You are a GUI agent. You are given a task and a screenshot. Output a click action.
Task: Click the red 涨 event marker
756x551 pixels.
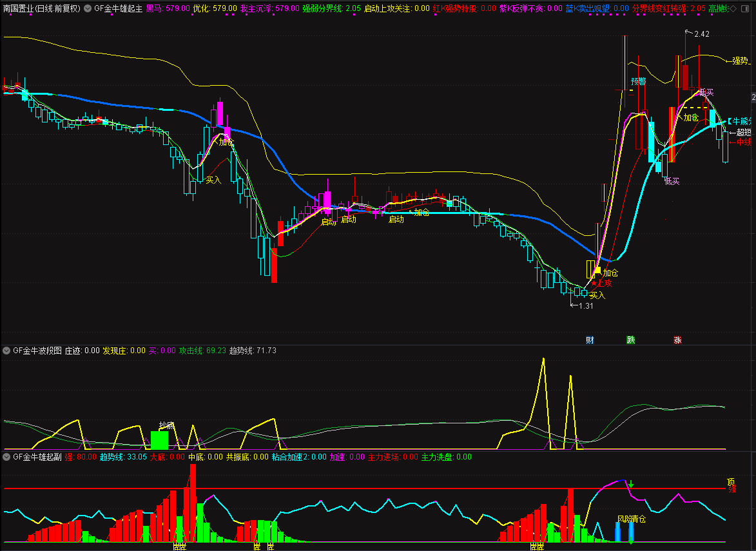coord(677,340)
